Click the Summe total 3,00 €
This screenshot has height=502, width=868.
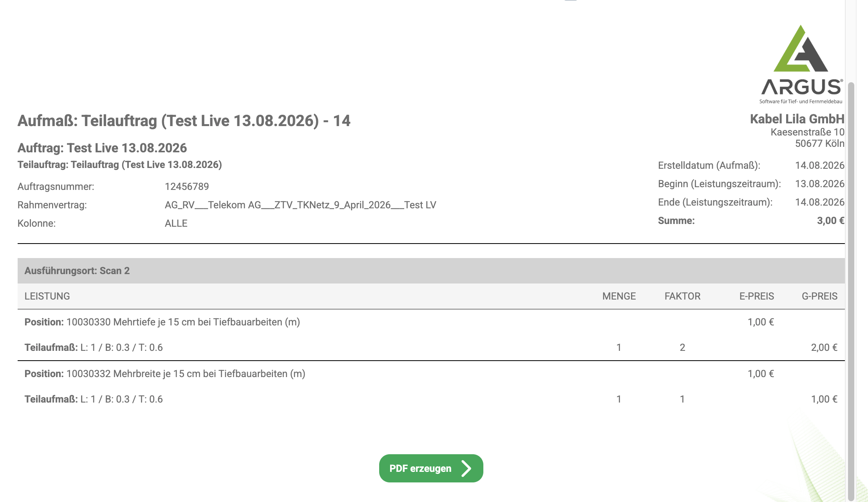point(830,220)
